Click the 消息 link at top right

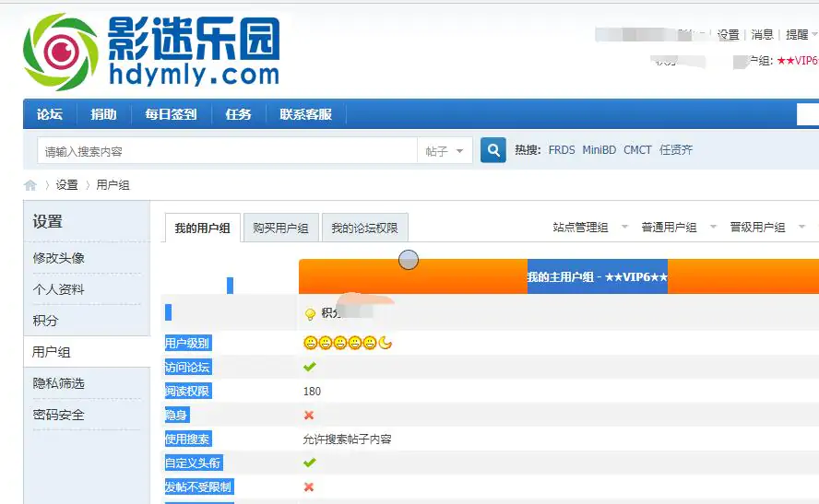762,34
